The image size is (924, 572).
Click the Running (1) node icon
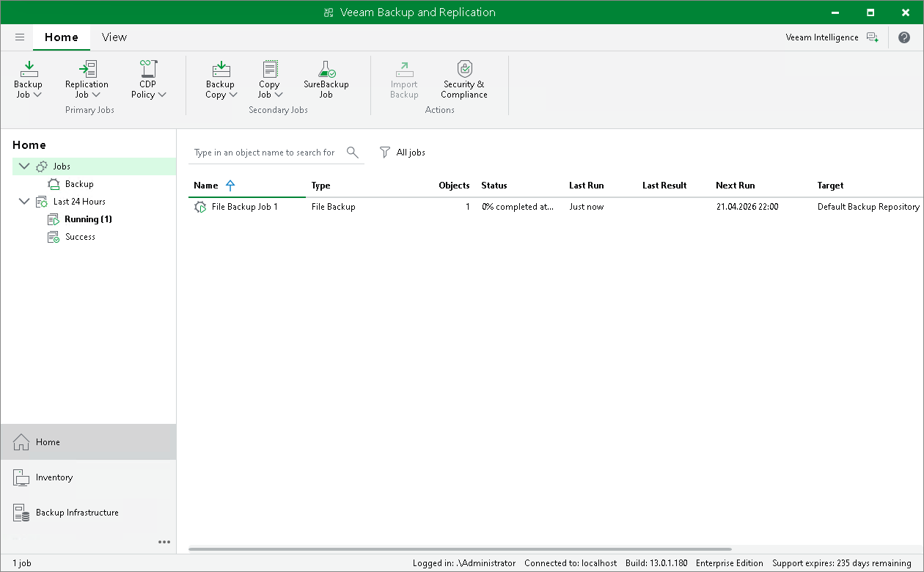(54, 219)
